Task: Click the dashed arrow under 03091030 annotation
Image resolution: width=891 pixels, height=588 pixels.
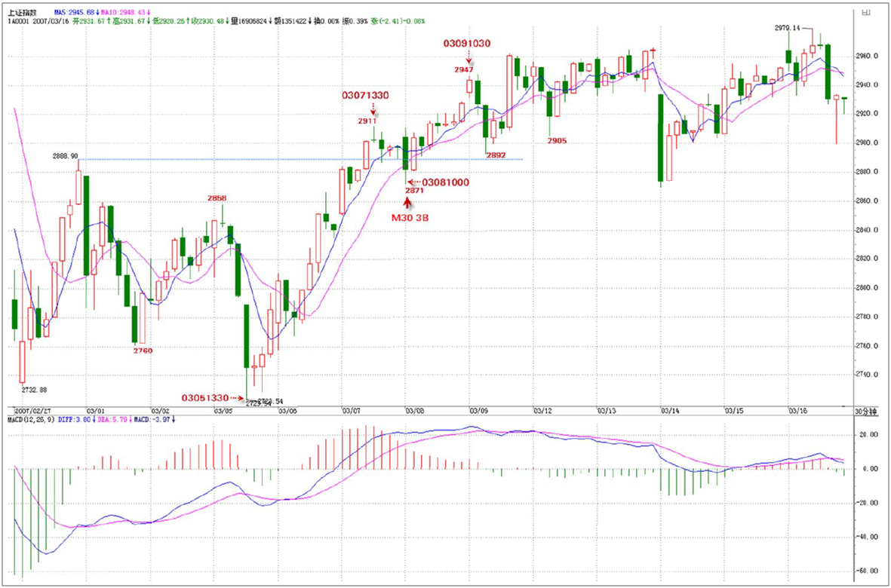Action: tap(469, 58)
